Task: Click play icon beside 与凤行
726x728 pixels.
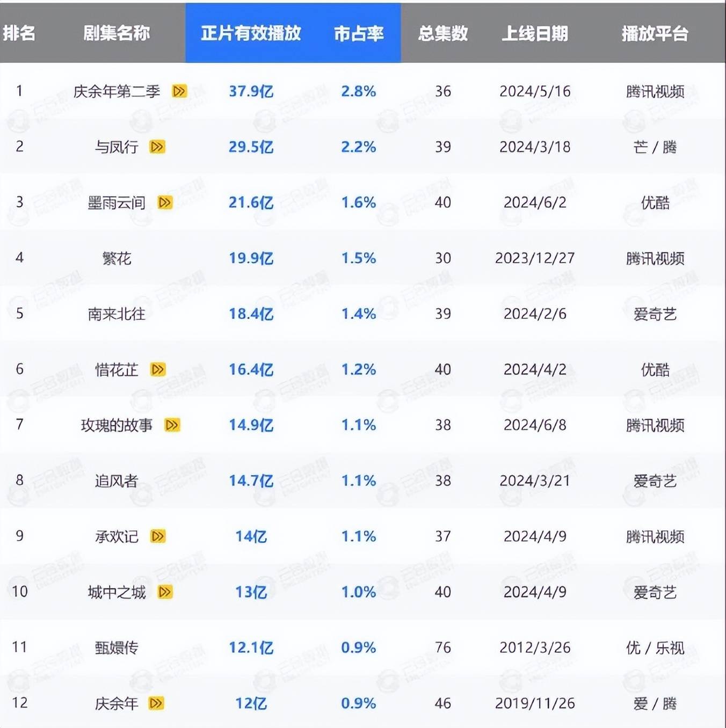Action: coord(157,147)
